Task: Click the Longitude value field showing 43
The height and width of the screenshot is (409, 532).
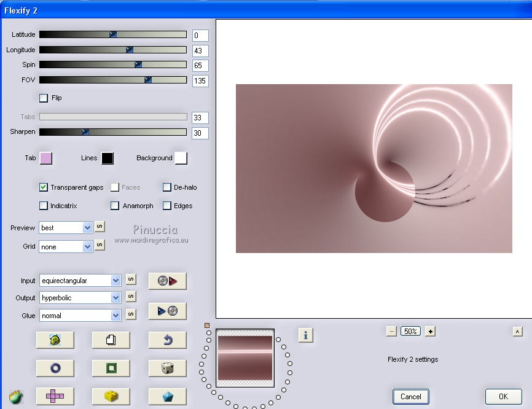Action: tap(200, 51)
